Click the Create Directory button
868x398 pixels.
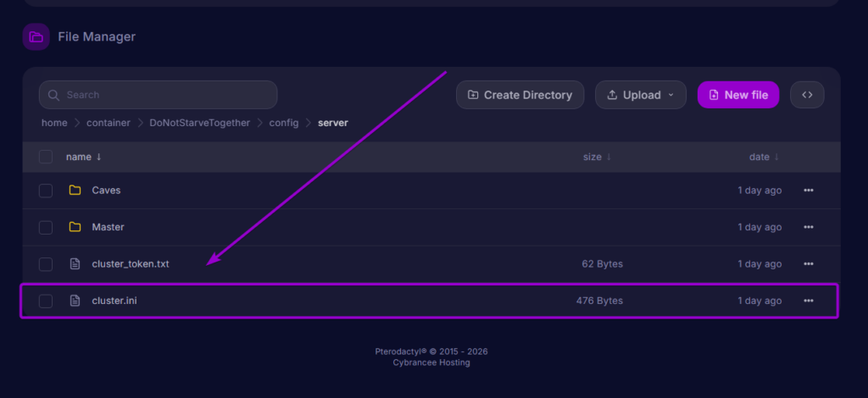(x=520, y=95)
